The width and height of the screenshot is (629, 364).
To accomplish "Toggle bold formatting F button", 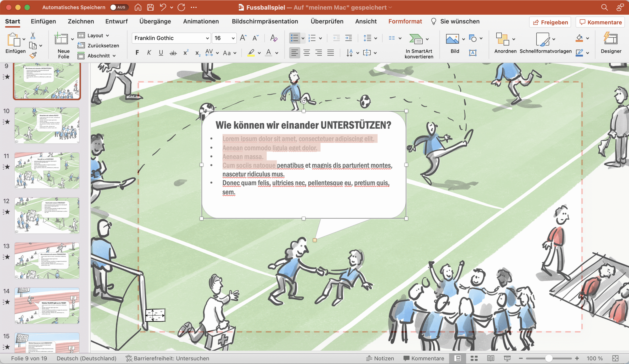I will tap(137, 53).
